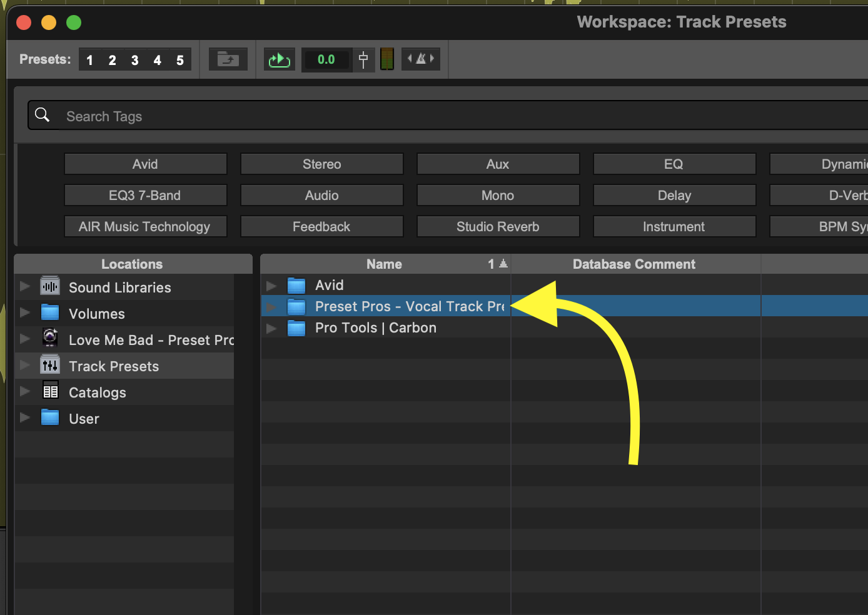Image resolution: width=868 pixels, height=615 pixels.
Task: Expand Love Me Bad session location
Action: tap(25, 339)
